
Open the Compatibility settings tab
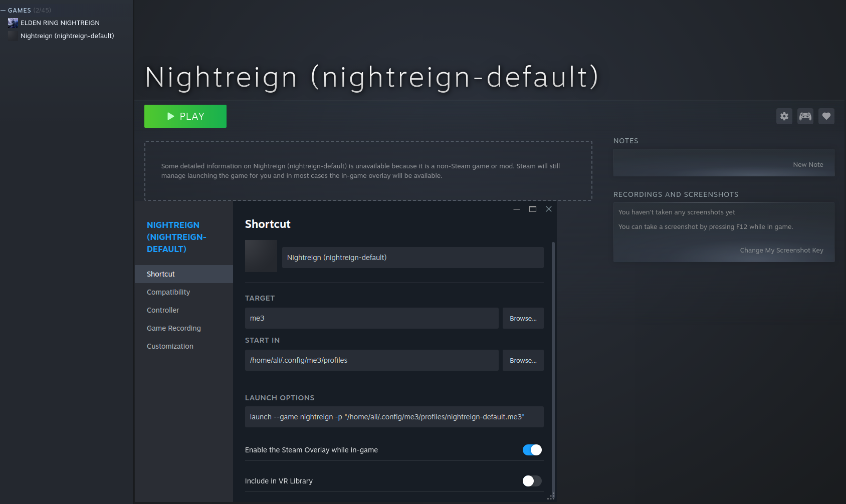tap(168, 292)
